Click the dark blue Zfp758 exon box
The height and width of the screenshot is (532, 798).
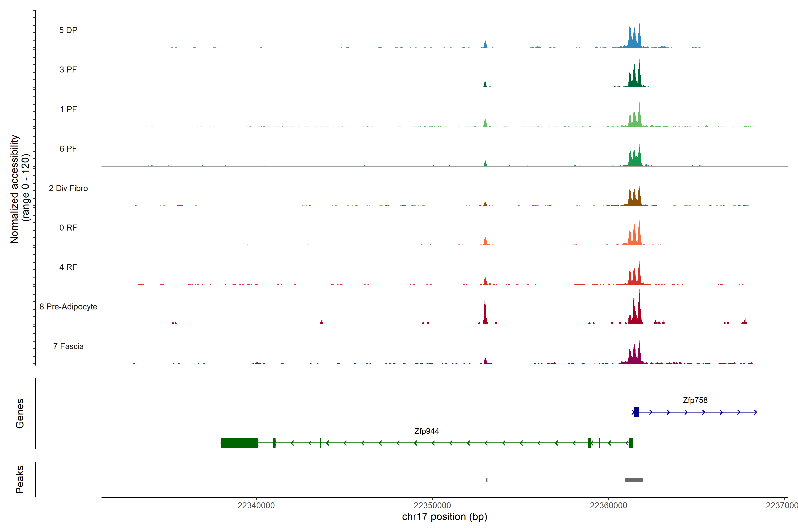coord(636,412)
